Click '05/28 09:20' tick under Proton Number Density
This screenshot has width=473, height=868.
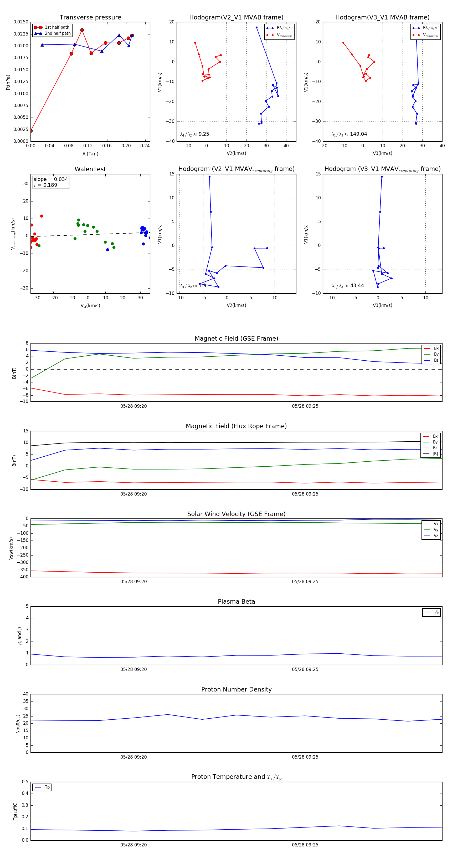tap(134, 757)
